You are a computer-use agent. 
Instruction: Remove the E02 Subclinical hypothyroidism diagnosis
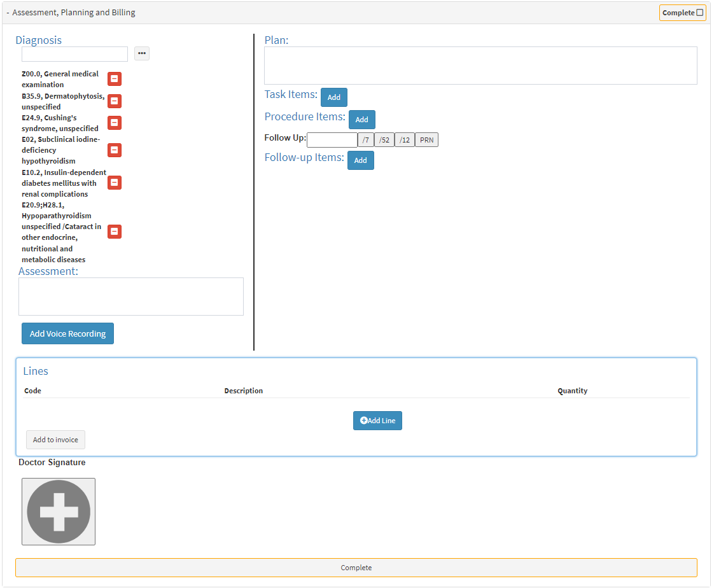(115, 150)
